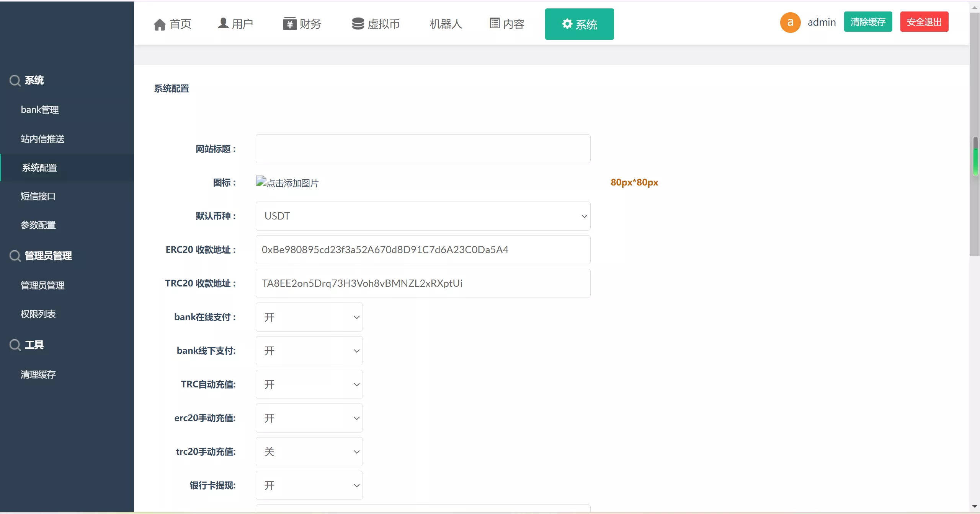Click the user silhouette icon for 用户
The height and width of the screenshot is (514, 980).
(x=223, y=23)
